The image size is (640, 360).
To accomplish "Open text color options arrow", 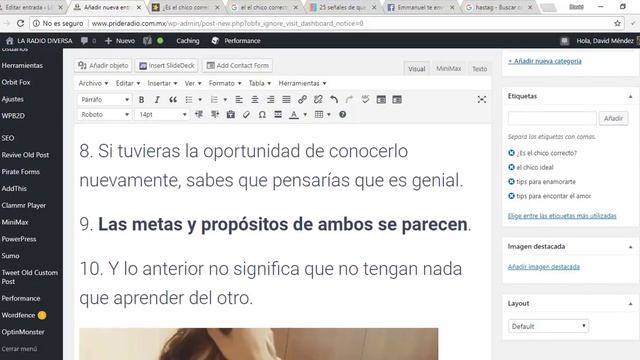I will point(305,115).
